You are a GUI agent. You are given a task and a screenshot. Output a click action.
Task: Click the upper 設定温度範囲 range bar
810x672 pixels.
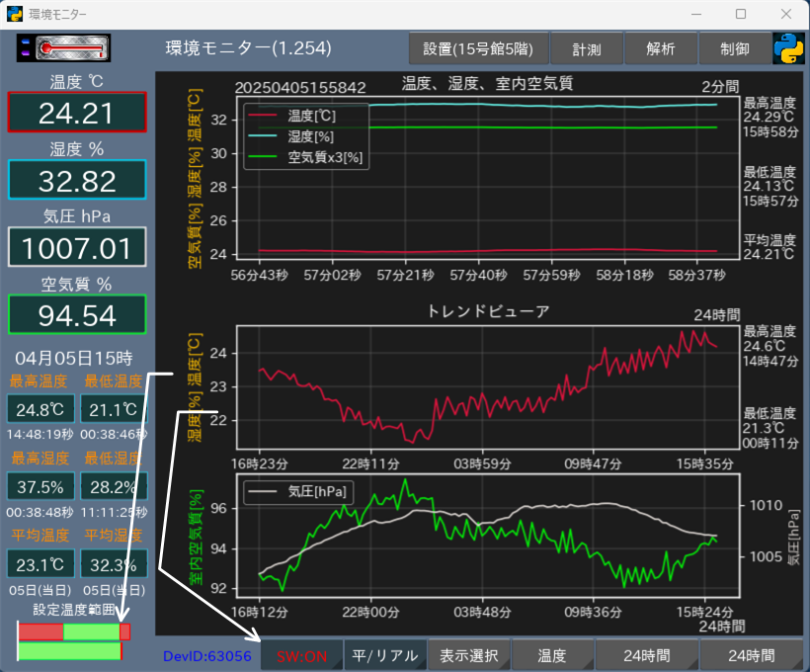coord(74,631)
